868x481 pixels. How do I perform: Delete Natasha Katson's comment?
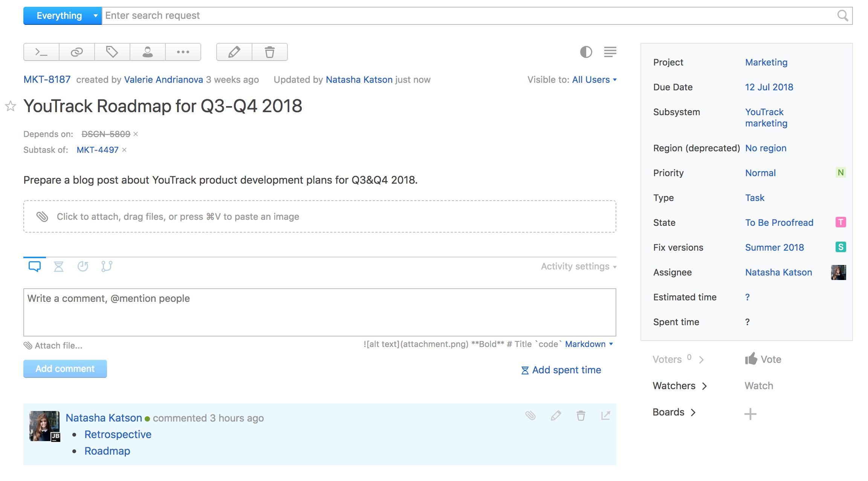(581, 416)
